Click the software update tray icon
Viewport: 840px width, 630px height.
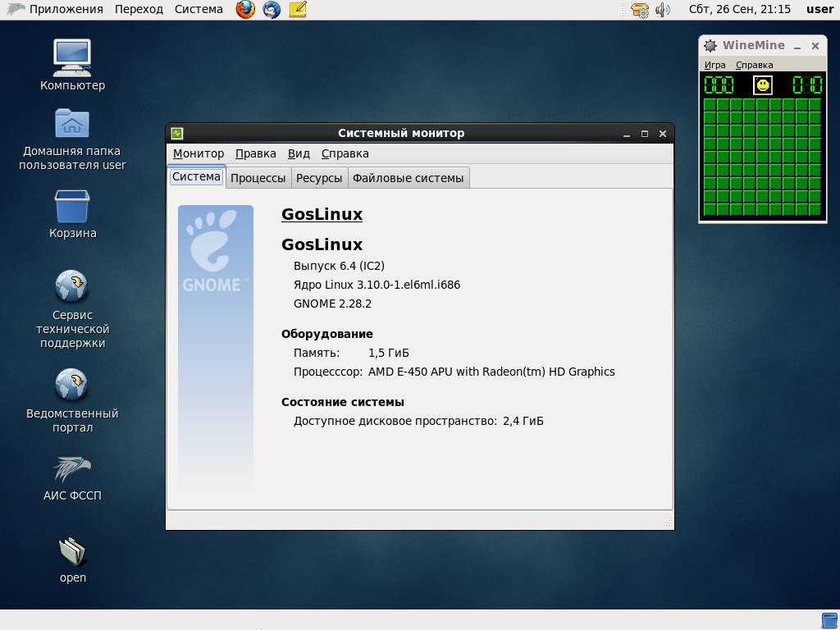point(640,10)
